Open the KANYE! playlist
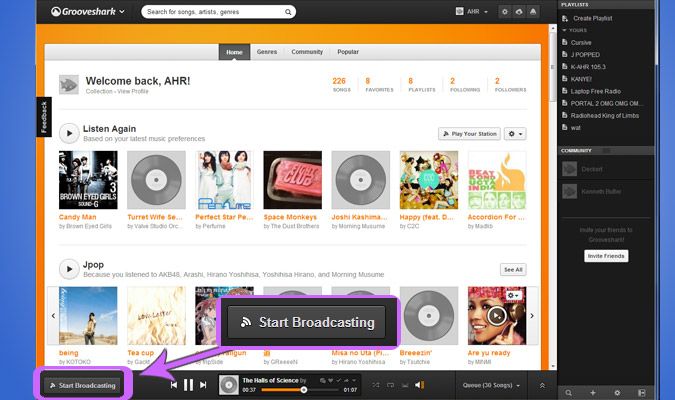 coord(581,79)
